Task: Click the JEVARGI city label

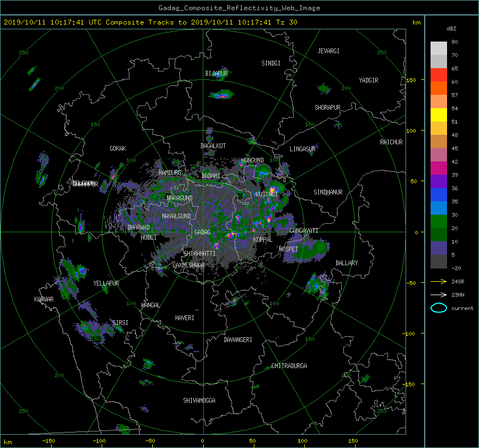Action: (328, 51)
